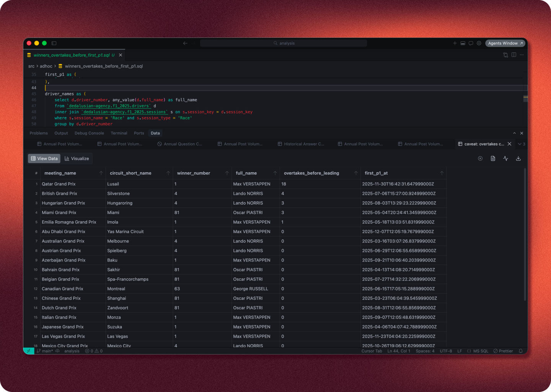Click the editor minimap scrollbar marker
551x392 pixels.
525,99
